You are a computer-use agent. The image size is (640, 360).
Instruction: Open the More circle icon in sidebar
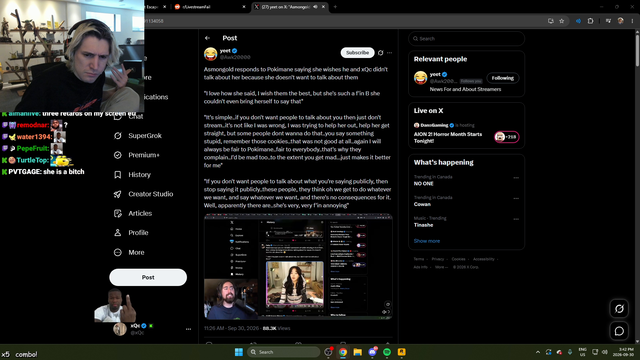pos(118,252)
